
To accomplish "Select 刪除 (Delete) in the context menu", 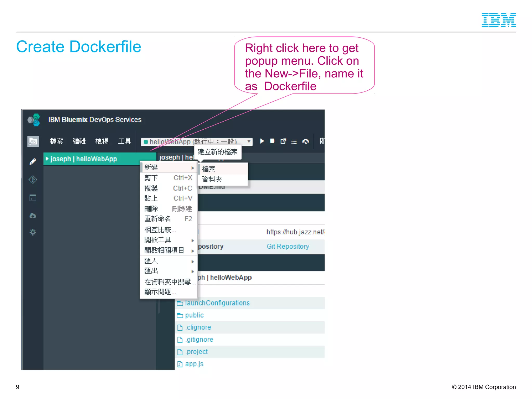I will [169, 209].
